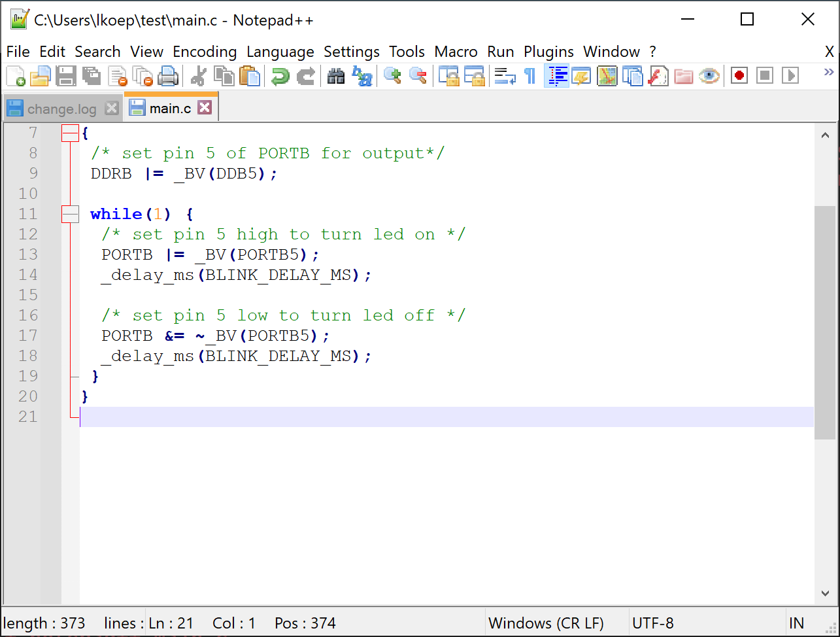840x637 pixels.
Task: Collapse the fold marker on line 7
Action: pyautogui.click(x=70, y=133)
